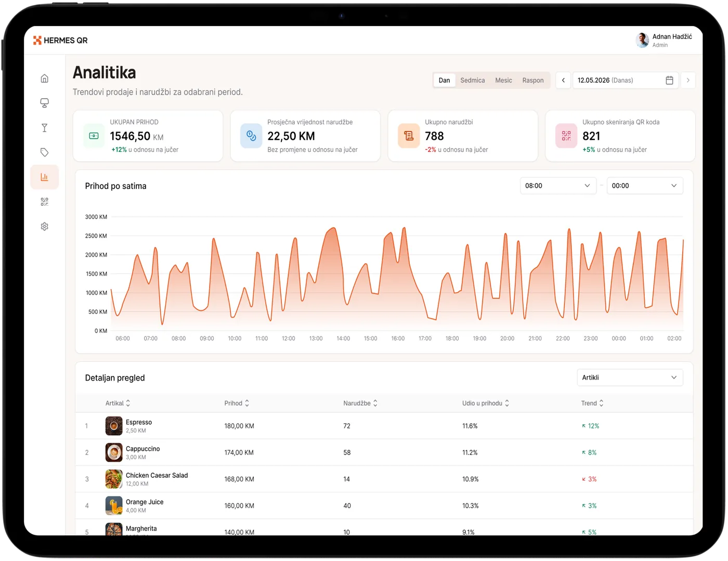Image resolution: width=728 pixels, height=561 pixels.
Task: Click the QR scans card icon
Action: click(566, 136)
